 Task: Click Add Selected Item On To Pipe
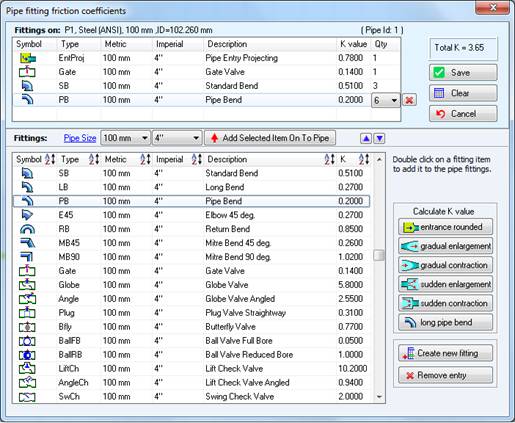pyautogui.click(x=270, y=138)
